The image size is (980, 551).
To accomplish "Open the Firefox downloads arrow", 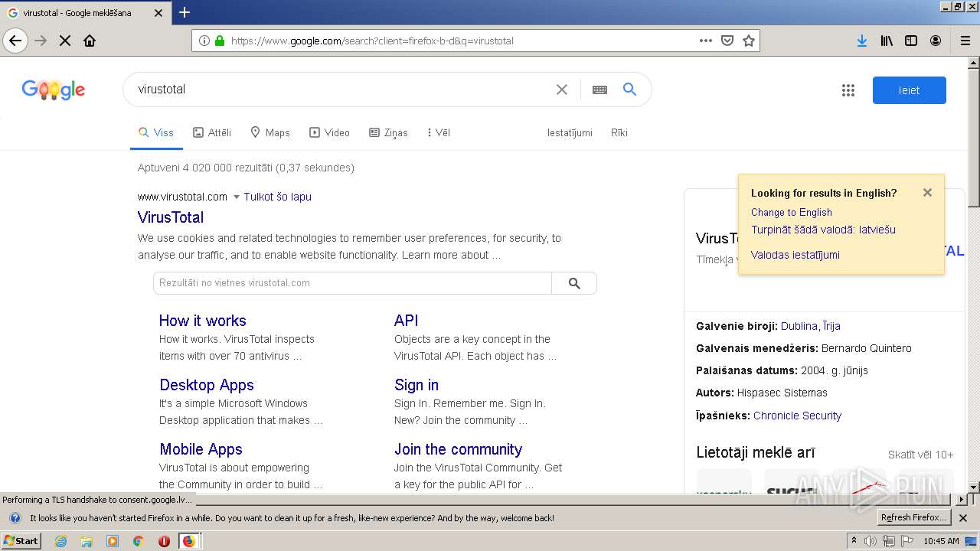I will tap(862, 41).
